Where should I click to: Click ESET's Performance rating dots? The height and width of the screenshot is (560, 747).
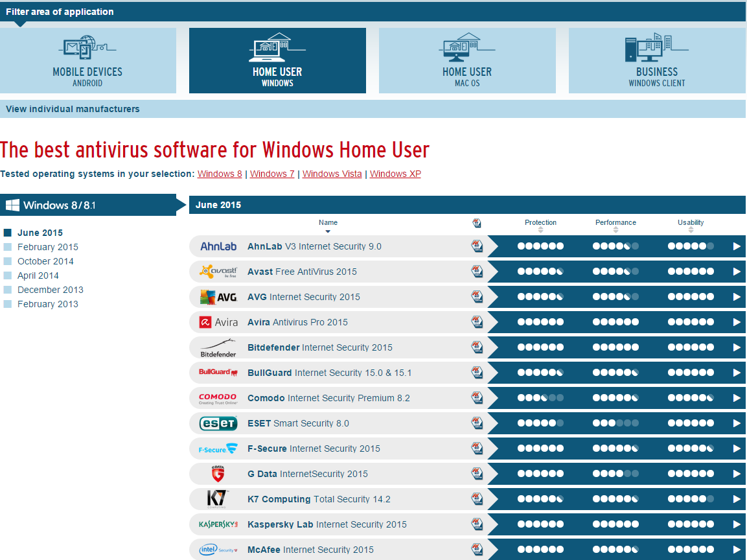615,423
